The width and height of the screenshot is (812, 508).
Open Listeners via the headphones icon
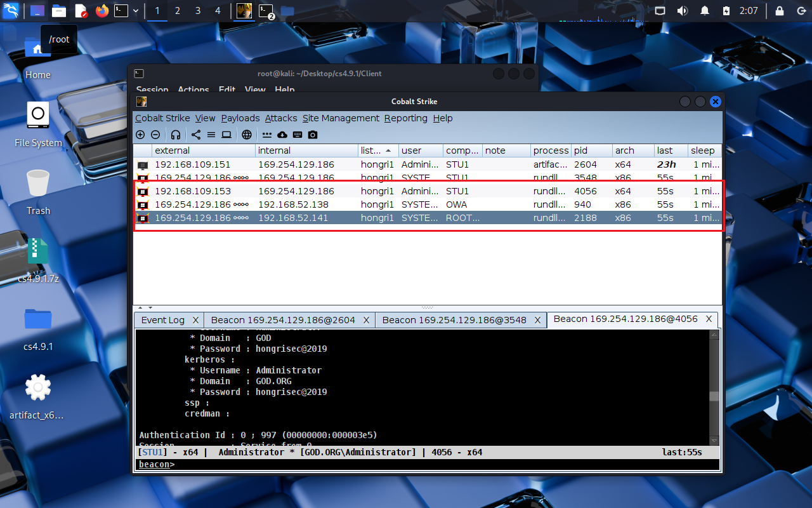pyautogui.click(x=176, y=135)
